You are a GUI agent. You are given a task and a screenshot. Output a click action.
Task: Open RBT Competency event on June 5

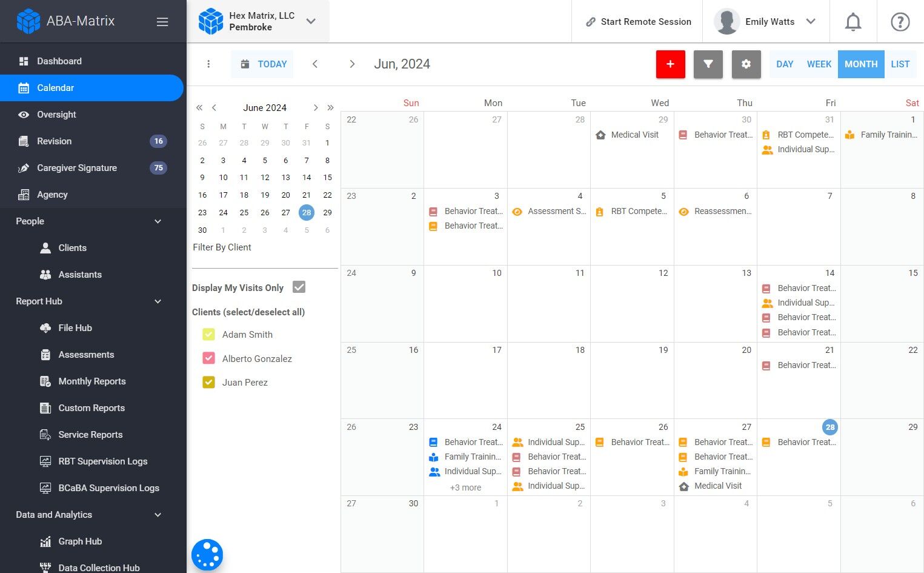(633, 212)
